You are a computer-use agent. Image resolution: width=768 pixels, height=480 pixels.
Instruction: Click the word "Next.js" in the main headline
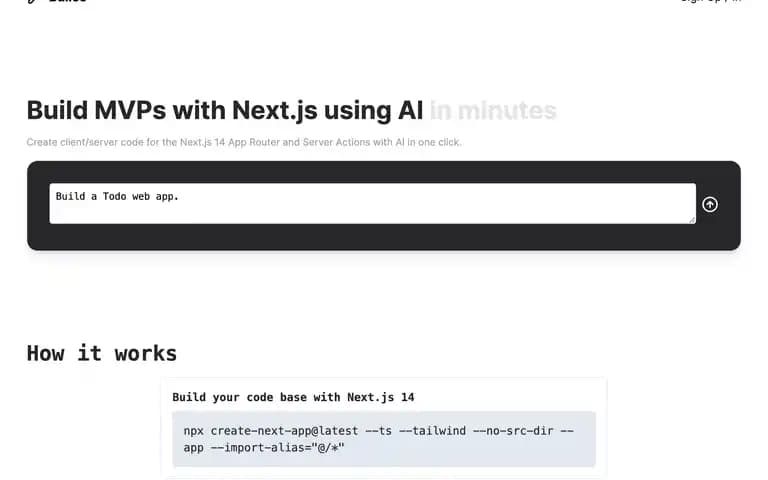tap(275, 110)
